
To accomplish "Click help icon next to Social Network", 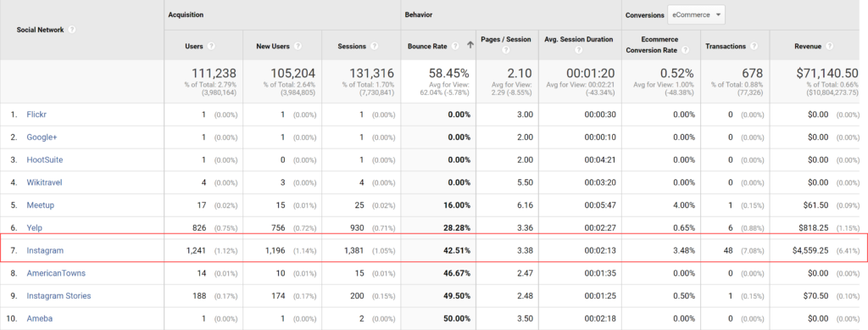I will (72, 30).
